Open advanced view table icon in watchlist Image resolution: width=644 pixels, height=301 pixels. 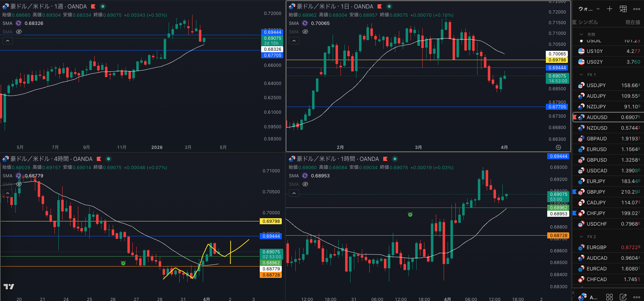[623, 9]
